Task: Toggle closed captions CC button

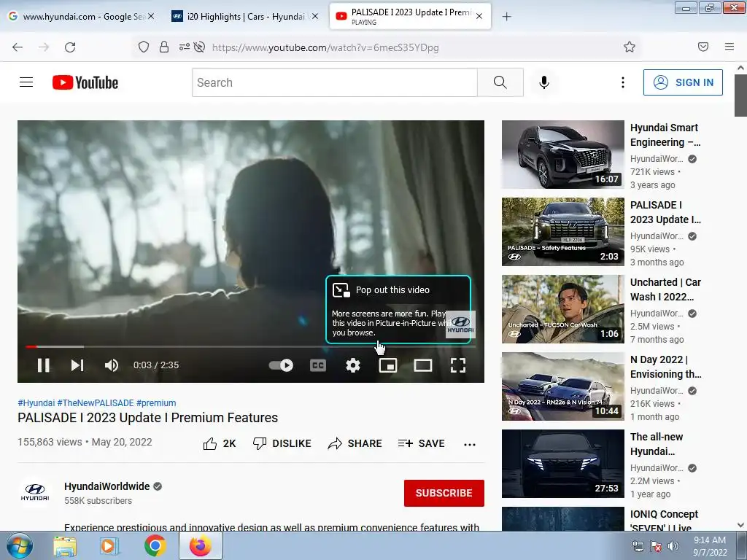Action: tap(318, 365)
